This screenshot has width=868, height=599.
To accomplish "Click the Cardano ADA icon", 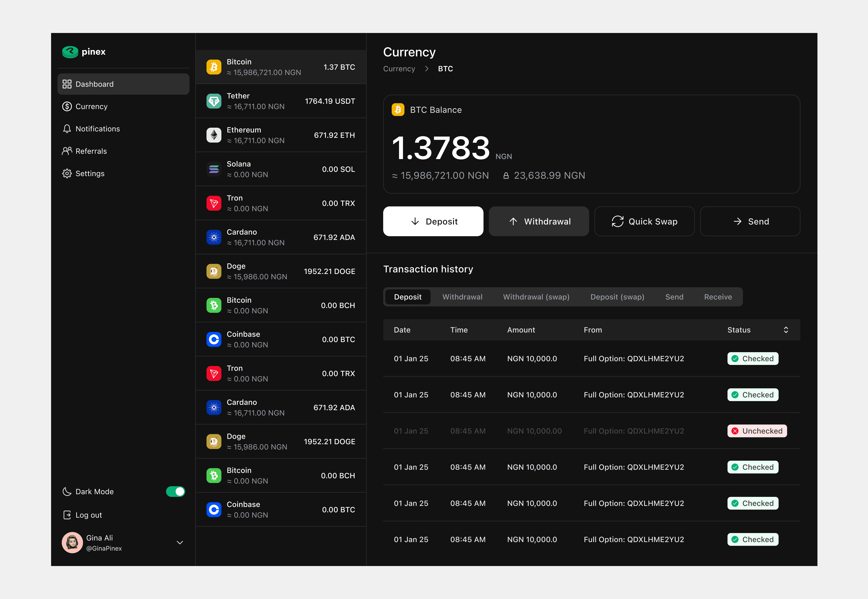I will [x=214, y=237].
